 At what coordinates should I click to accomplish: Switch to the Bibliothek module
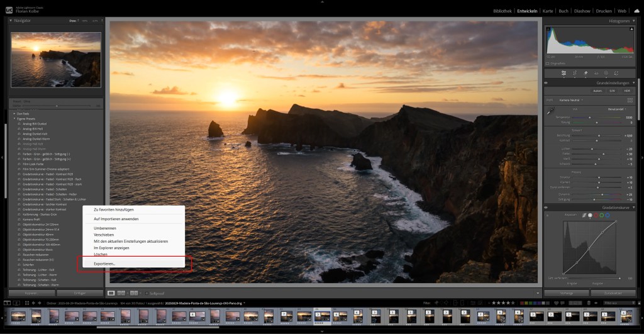coord(502,11)
